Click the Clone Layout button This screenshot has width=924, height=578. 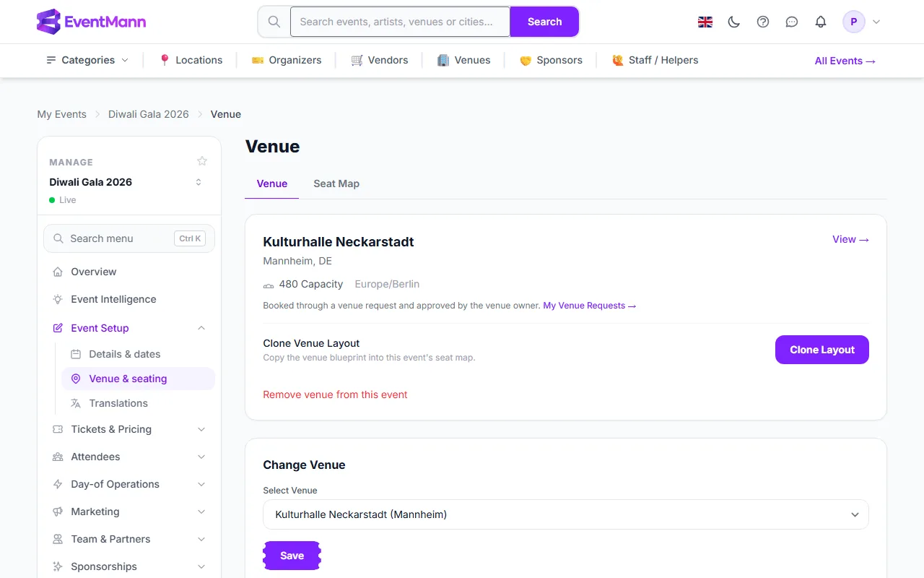[x=822, y=350]
